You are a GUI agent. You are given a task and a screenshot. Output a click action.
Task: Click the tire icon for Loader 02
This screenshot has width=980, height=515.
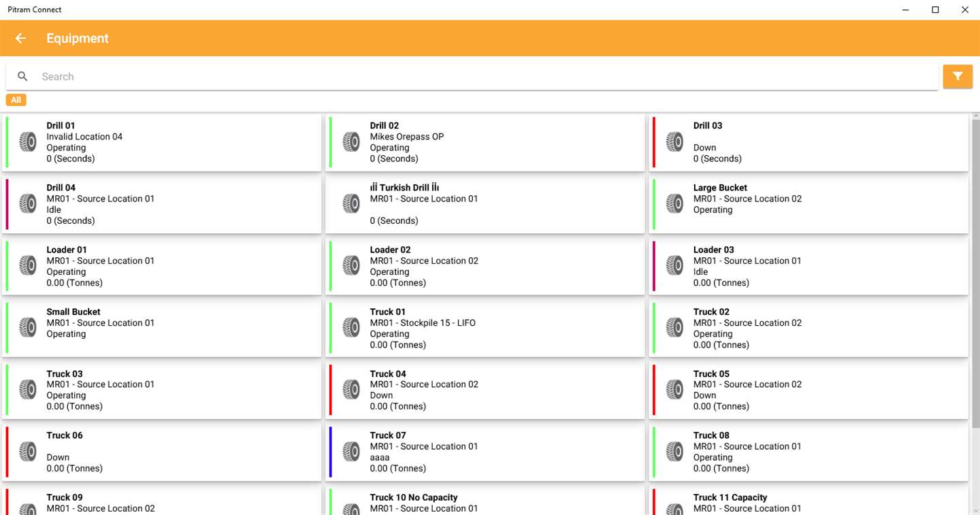[351, 265]
